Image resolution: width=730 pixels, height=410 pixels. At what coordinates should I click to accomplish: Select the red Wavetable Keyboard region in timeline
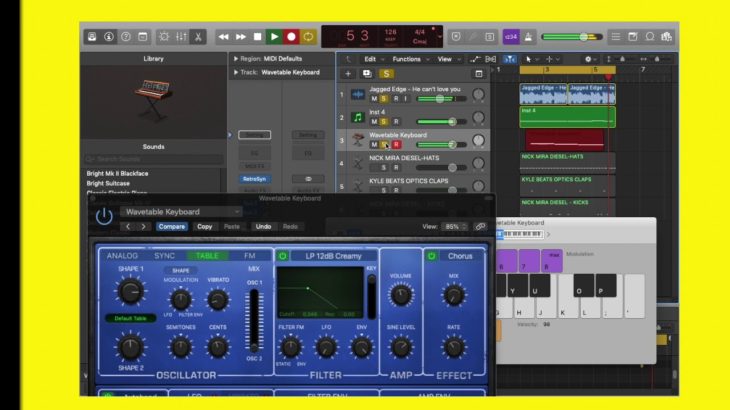pyautogui.click(x=564, y=140)
